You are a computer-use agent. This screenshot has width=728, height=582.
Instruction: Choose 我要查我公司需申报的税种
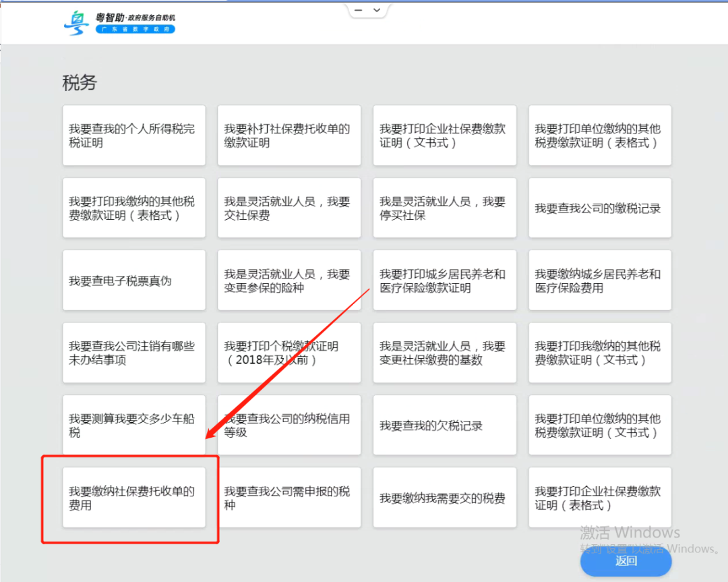point(289,497)
